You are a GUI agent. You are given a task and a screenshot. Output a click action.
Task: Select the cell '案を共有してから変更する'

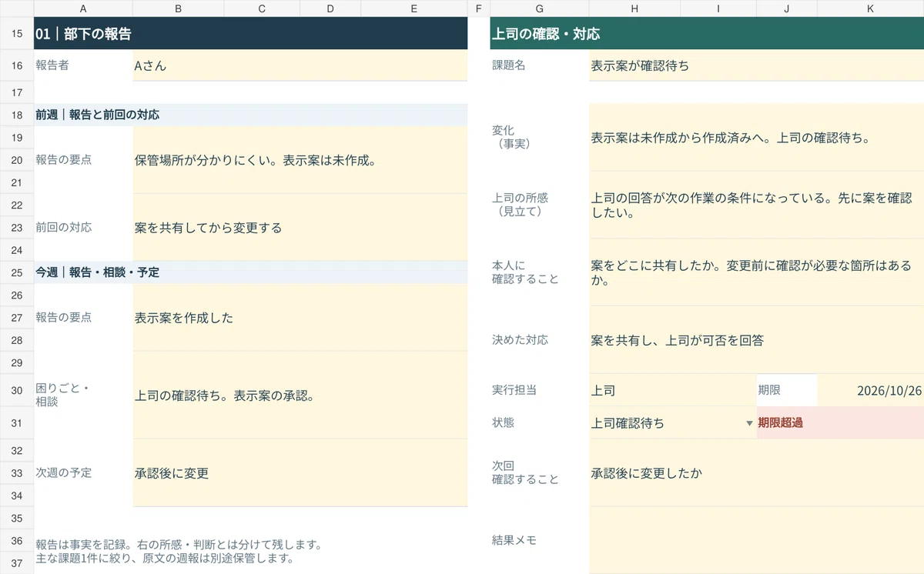[300, 227]
